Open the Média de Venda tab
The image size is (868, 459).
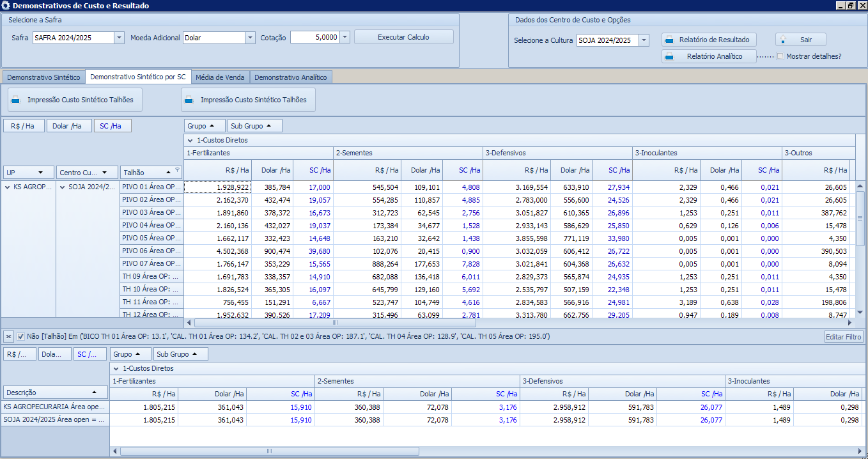(x=220, y=77)
